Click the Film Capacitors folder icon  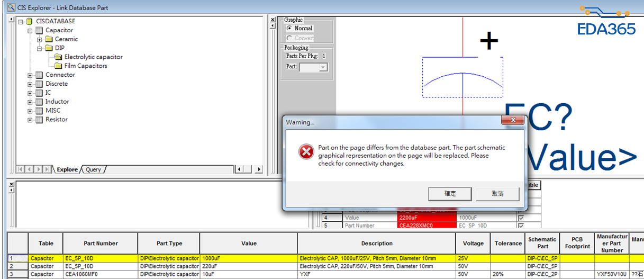click(x=58, y=66)
